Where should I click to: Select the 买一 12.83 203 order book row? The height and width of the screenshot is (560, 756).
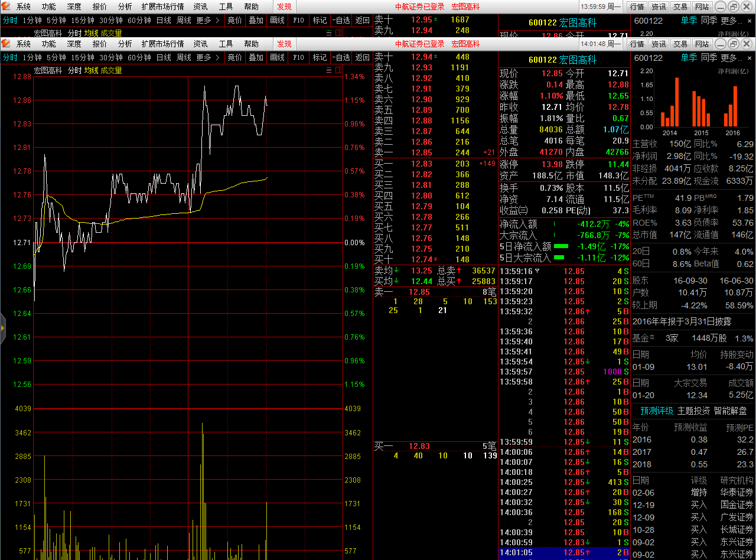click(435, 164)
